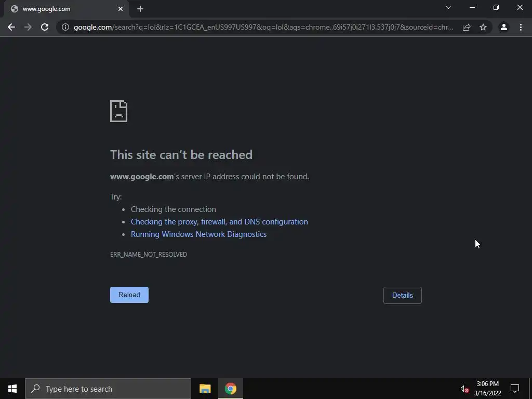Open Chrome's three-dot menu

pos(521,27)
